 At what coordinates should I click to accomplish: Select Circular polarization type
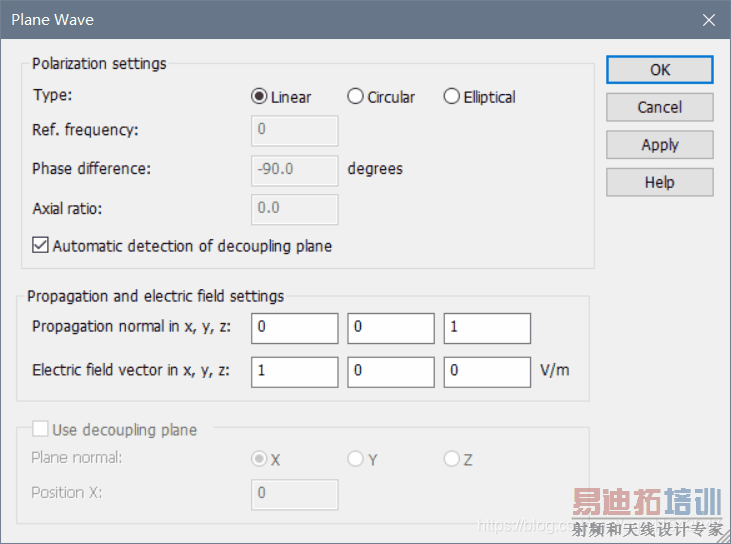pyautogui.click(x=355, y=97)
